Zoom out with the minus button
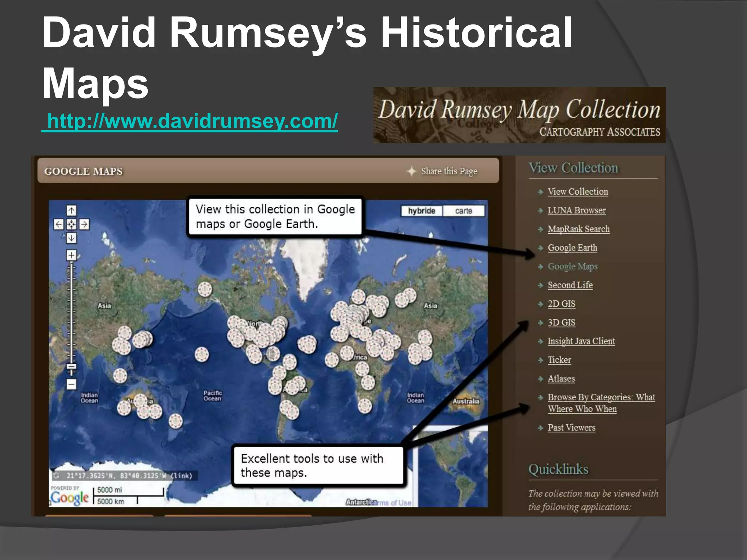 click(71, 384)
